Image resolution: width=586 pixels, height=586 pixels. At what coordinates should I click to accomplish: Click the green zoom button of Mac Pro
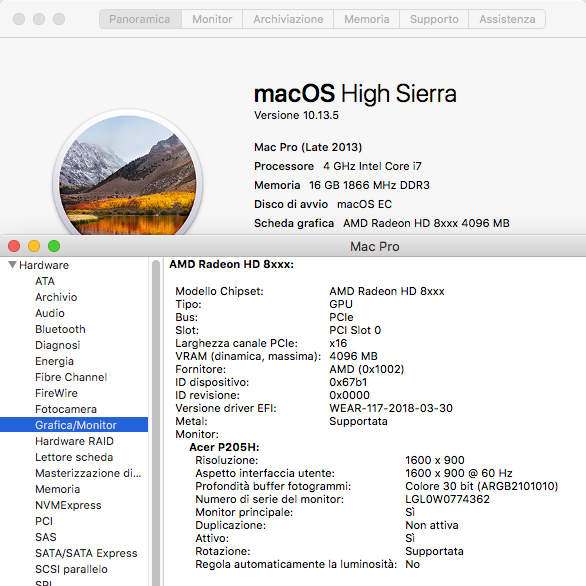click(54, 246)
